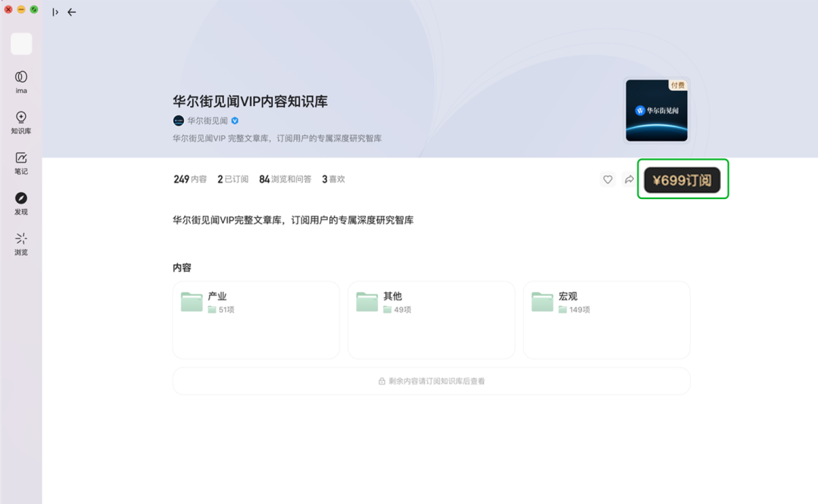Image resolution: width=818 pixels, height=504 pixels.
Task: Click the 剩余内容请订阅知识库后查看 notice
Action: pyautogui.click(x=432, y=381)
